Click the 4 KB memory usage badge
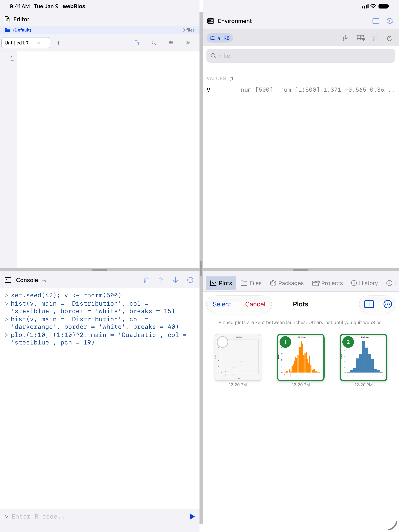Viewport: 399px width, 532px height. 220,38
